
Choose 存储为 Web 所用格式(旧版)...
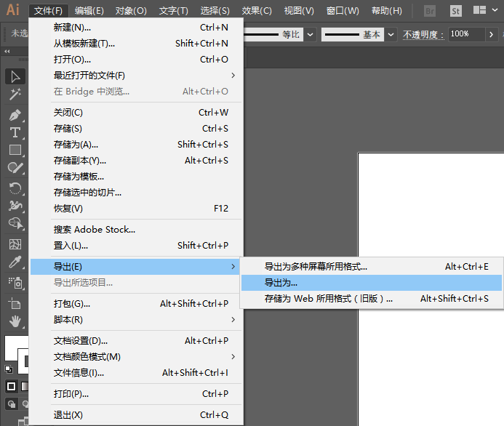(372, 299)
